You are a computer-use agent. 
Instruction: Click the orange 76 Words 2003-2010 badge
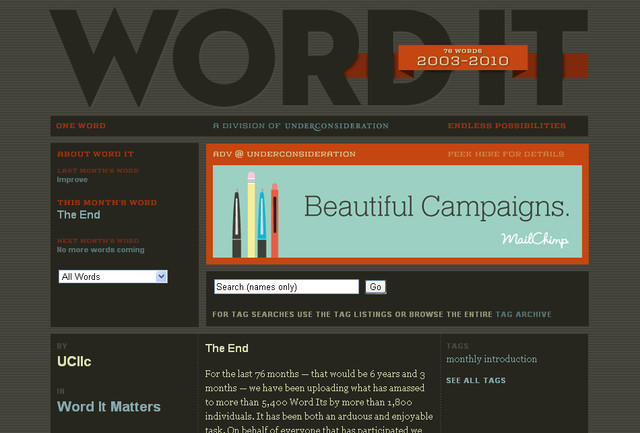click(463, 58)
